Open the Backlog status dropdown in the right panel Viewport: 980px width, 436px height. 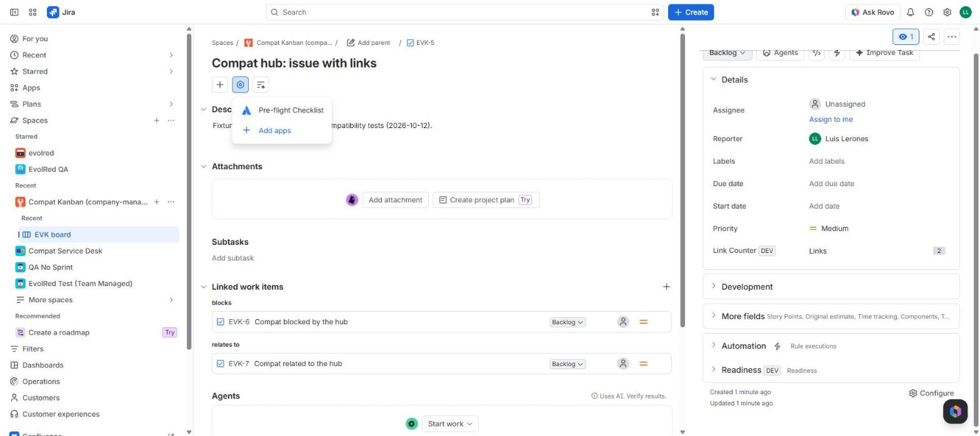(727, 52)
